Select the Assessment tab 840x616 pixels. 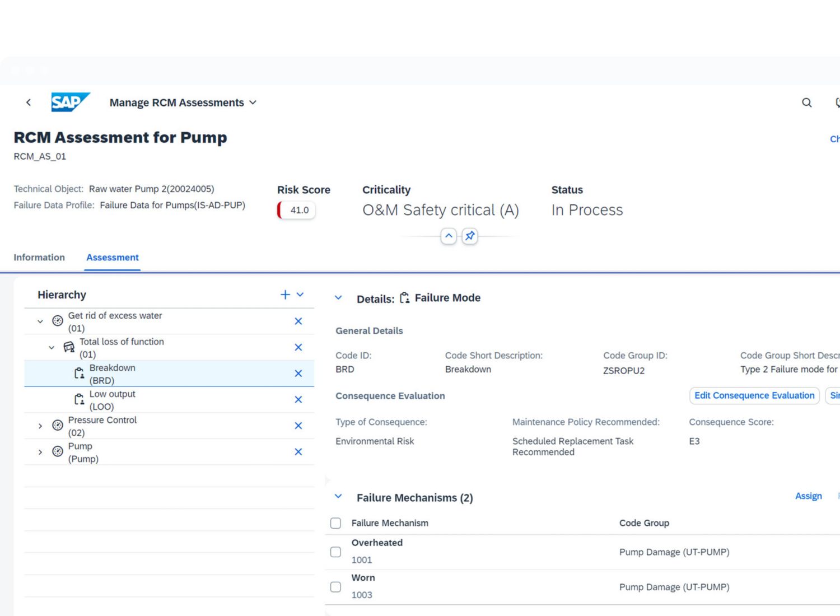(112, 258)
